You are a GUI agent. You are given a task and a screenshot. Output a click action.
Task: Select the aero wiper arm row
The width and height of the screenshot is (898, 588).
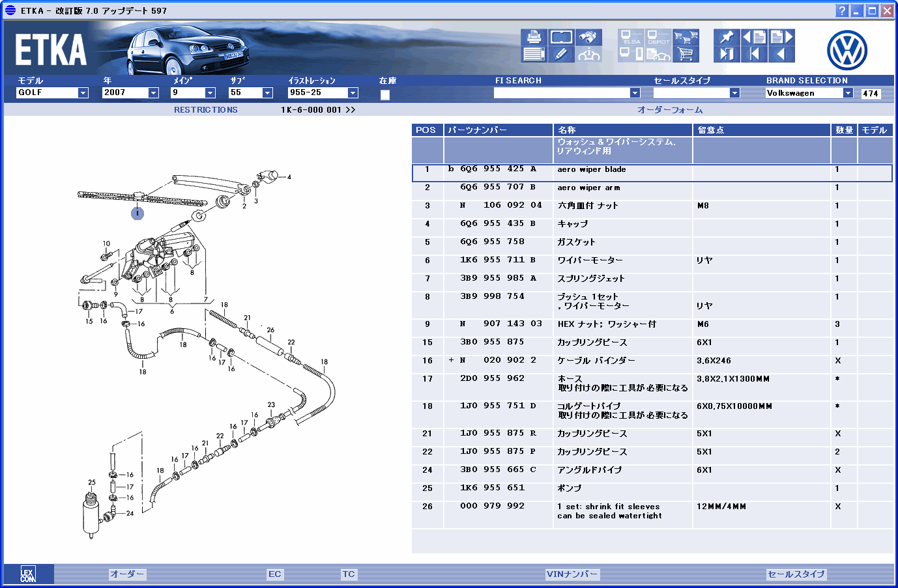[652, 191]
